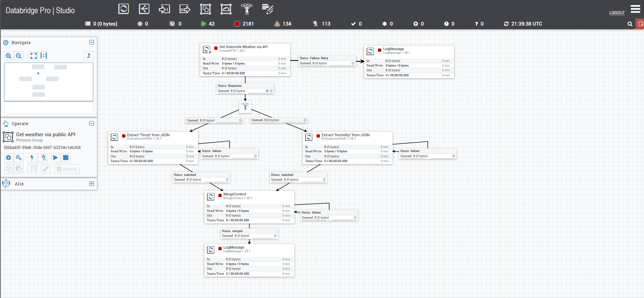
Task: Click the fit-to-screen icon in Navigate
Action: pos(33,56)
